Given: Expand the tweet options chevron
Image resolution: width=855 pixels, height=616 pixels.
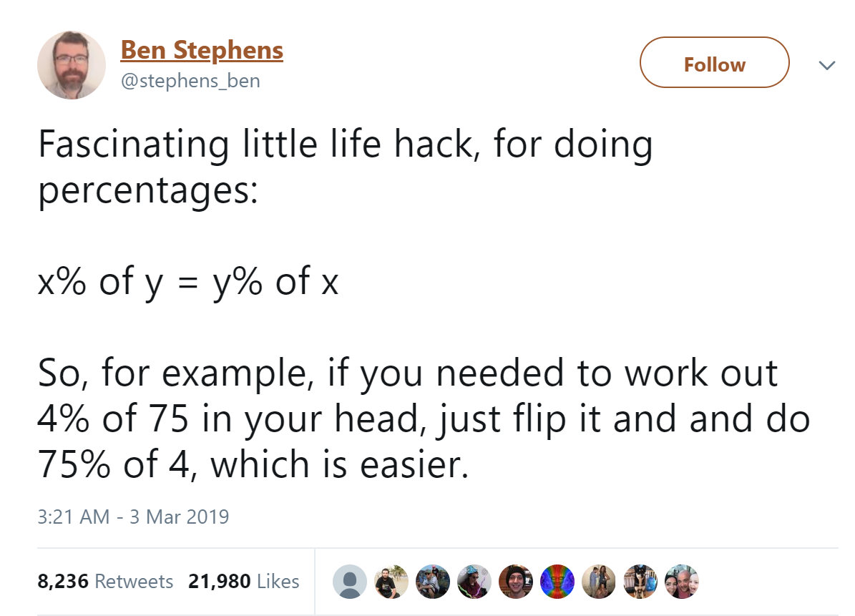Looking at the screenshot, I should tap(827, 65).
